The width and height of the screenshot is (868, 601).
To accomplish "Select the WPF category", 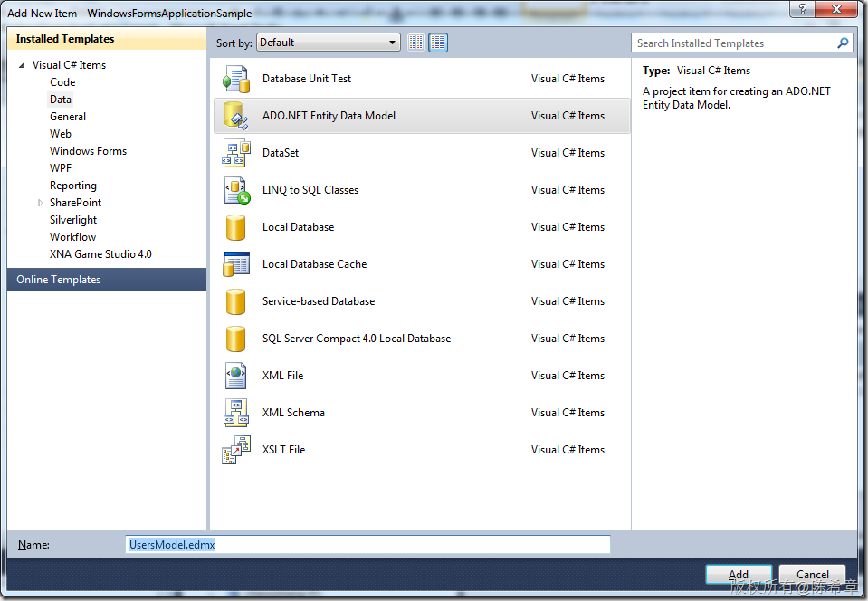I will (61, 168).
